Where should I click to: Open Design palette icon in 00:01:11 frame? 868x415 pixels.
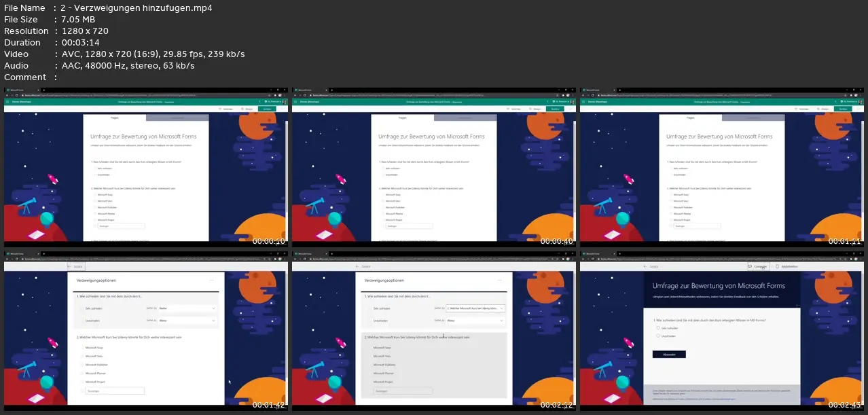(x=818, y=109)
